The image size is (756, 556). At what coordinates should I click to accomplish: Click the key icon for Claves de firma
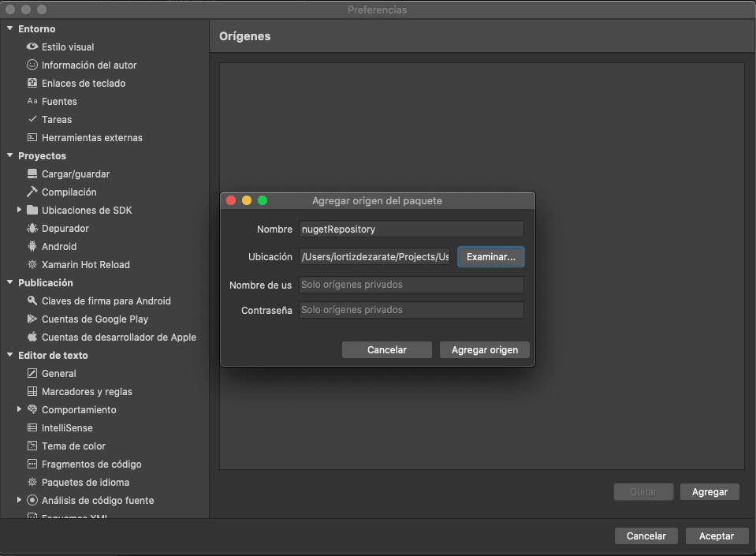(32, 301)
